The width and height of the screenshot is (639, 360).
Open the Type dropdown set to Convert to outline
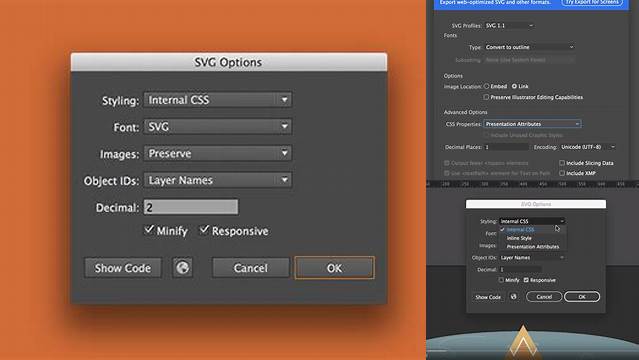point(529,47)
